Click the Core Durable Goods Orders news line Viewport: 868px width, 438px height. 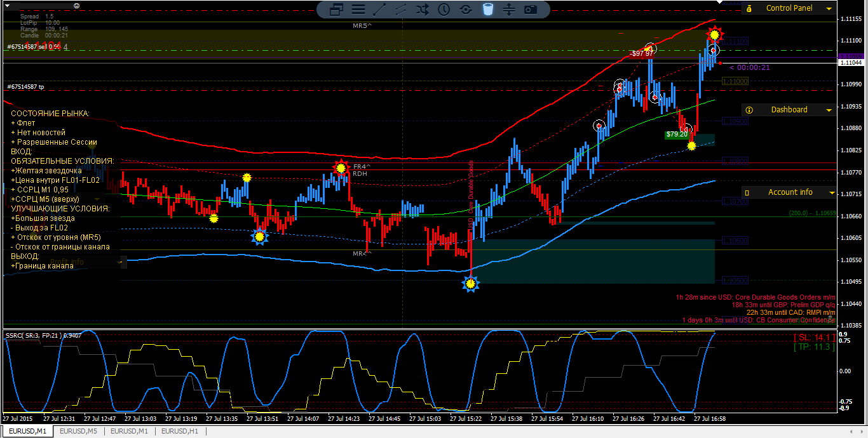(756, 296)
